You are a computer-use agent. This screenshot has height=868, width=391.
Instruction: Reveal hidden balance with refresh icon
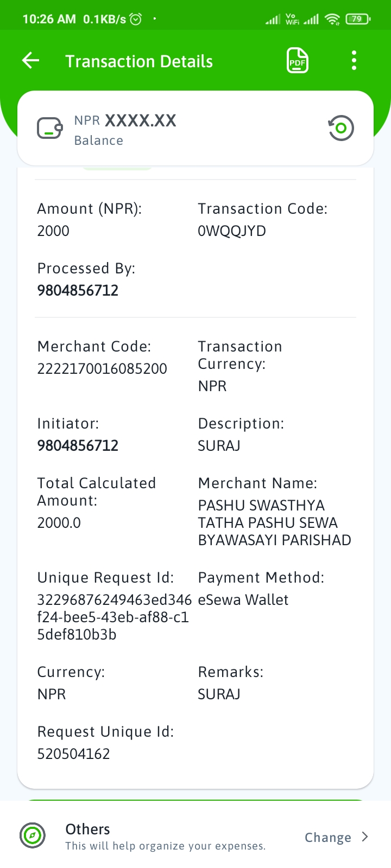(341, 128)
